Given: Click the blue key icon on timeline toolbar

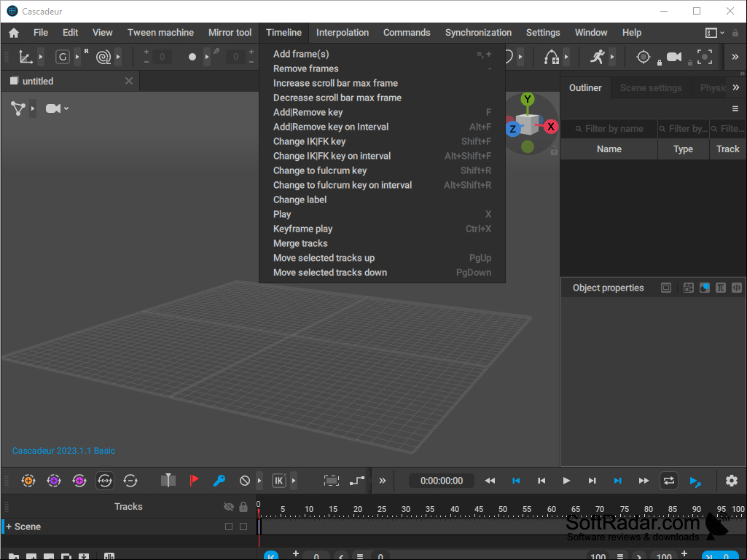Looking at the screenshot, I should point(219,481).
